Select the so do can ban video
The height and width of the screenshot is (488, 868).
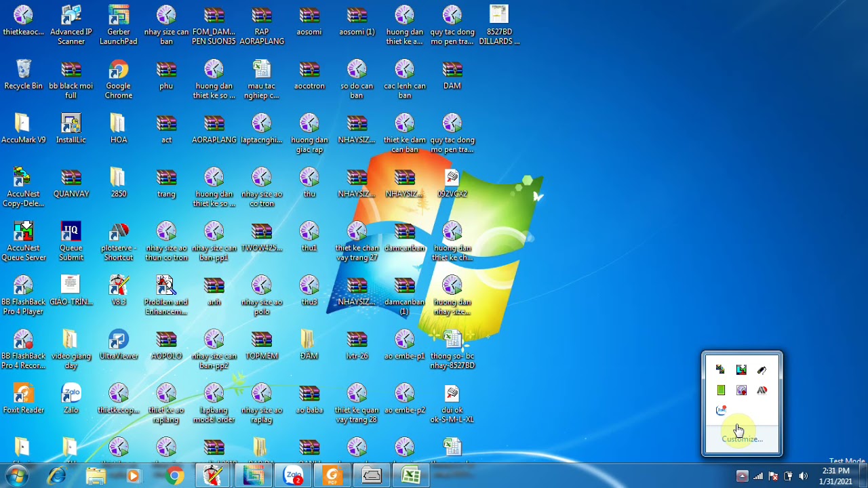[x=357, y=80]
